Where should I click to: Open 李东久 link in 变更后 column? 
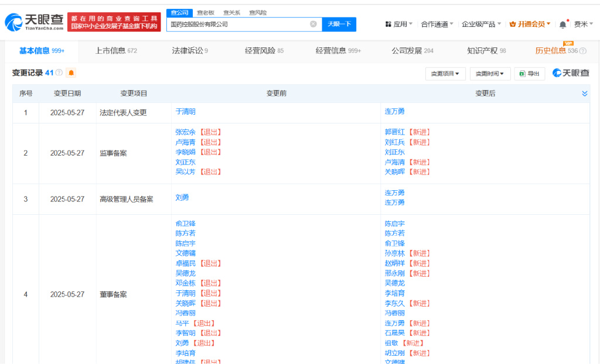click(x=394, y=303)
